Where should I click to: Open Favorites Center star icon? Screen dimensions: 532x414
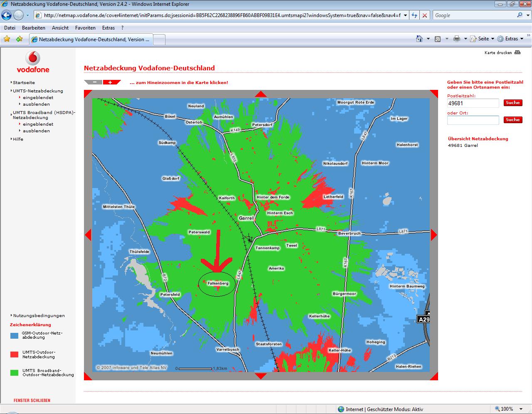(7, 39)
